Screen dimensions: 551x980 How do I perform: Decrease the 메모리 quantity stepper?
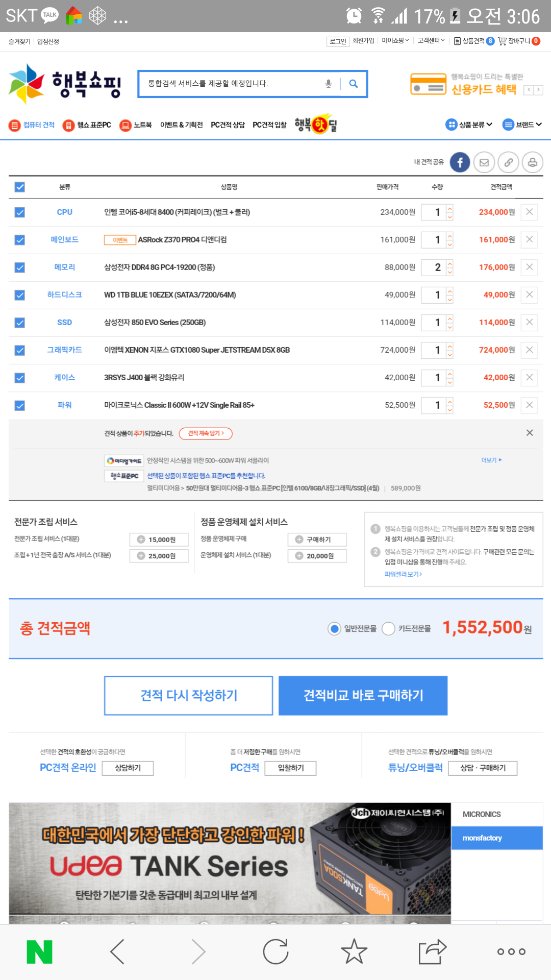[450, 272]
